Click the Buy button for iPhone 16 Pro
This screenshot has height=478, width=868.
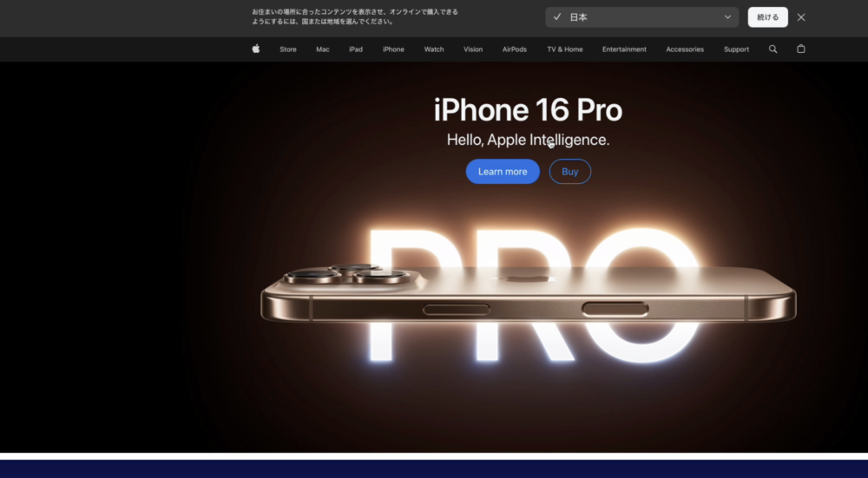[569, 172]
